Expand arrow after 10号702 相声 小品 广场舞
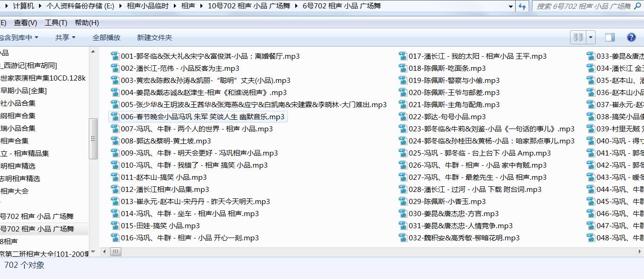The image size is (644, 279). tap(297, 6)
